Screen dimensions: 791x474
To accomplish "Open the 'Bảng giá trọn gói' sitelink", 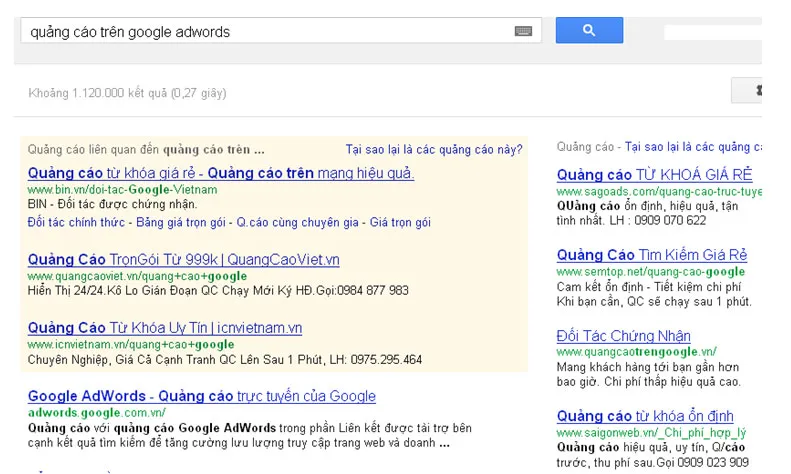I will tap(181, 222).
